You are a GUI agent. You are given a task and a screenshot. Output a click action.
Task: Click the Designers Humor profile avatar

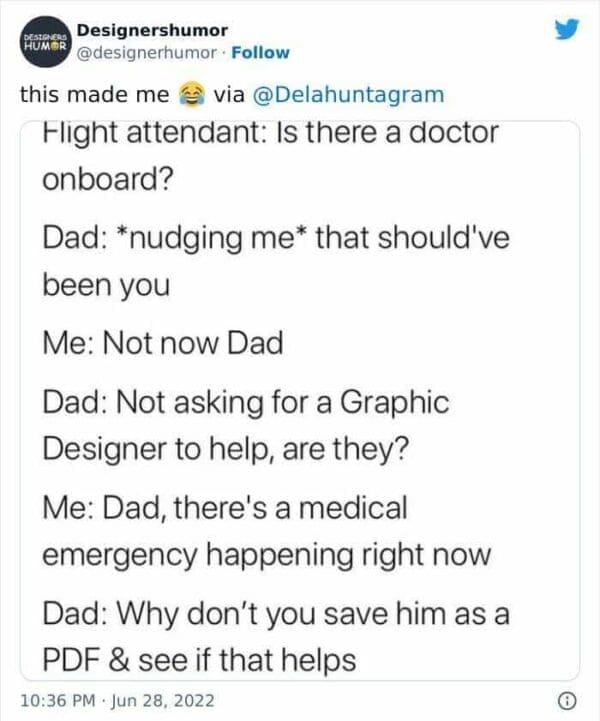pyautogui.click(x=41, y=44)
